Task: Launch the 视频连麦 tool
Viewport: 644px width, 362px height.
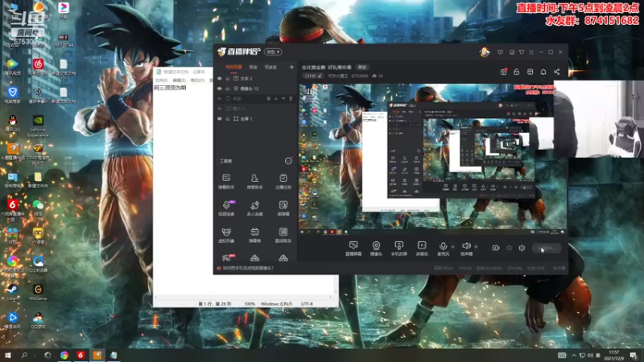Action: coord(226,208)
